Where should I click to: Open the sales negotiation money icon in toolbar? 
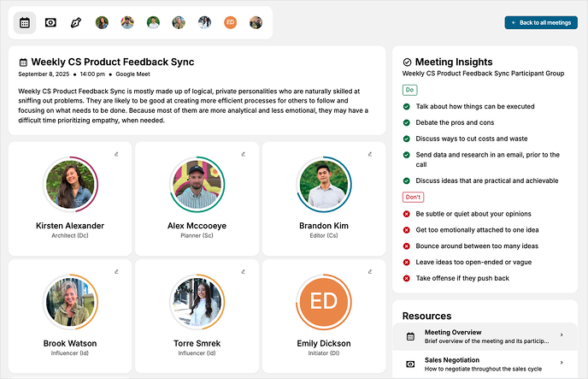[50, 22]
